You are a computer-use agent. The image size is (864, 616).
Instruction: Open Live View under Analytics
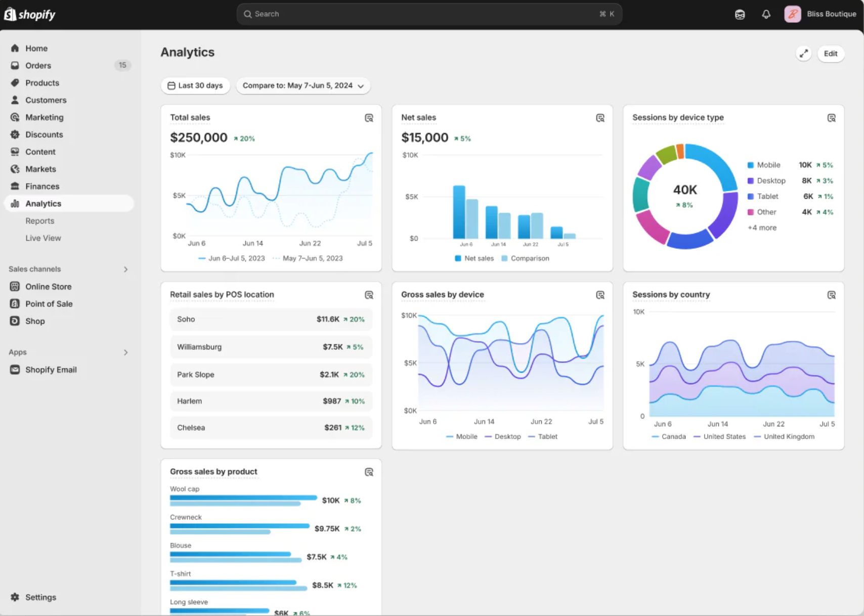(43, 238)
